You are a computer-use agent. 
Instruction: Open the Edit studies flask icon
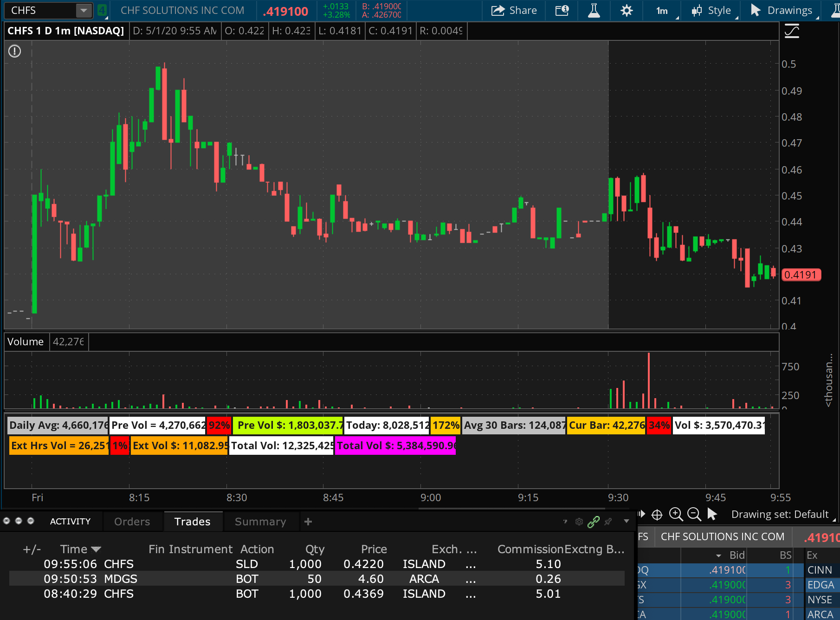click(594, 10)
